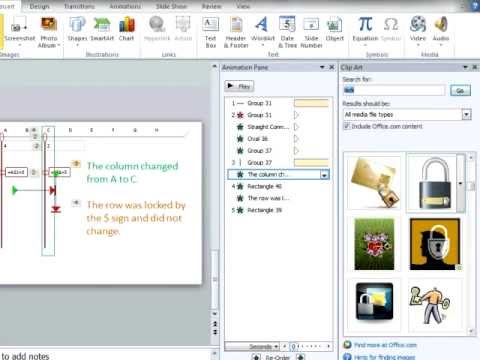480x360 pixels.
Task: Click the notes area 'to add notes'
Action: click(x=25, y=356)
